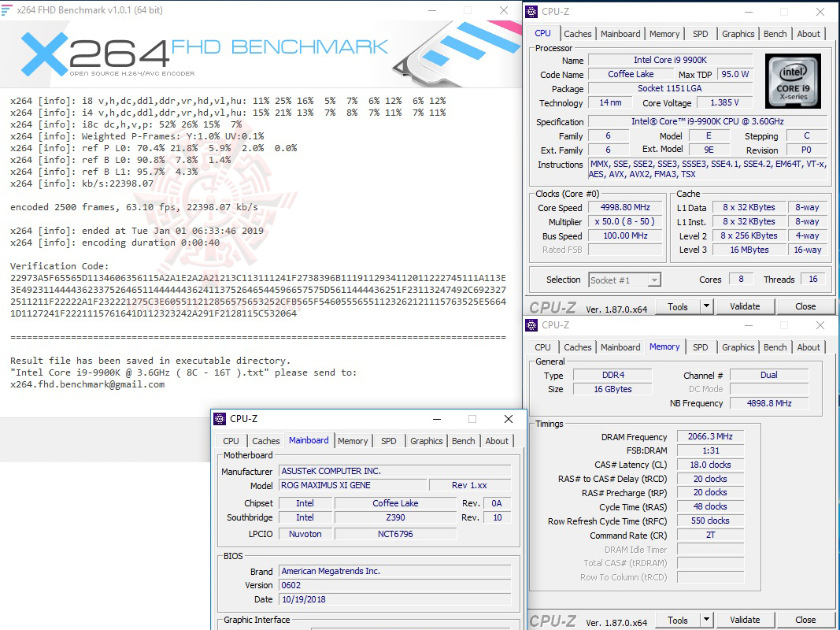Click the Intel Core i9 X-series logo badge

pyautogui.click(x=791, y=81)
